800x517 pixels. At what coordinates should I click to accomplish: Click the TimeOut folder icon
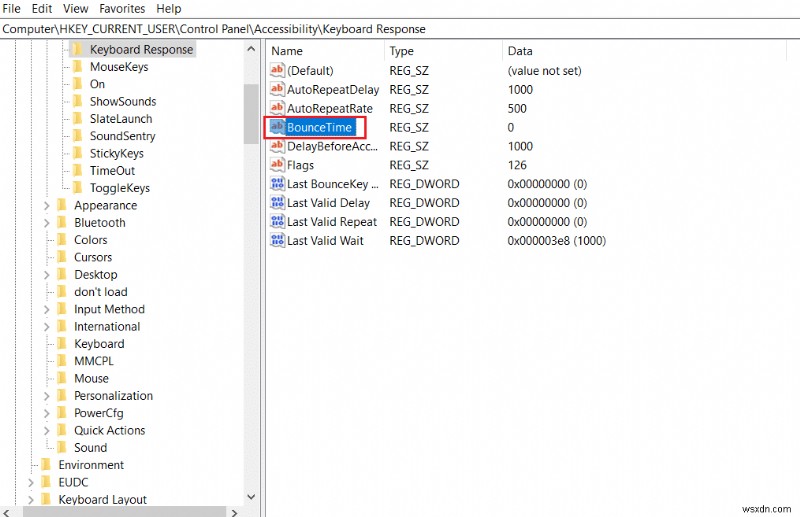[77, 171]
